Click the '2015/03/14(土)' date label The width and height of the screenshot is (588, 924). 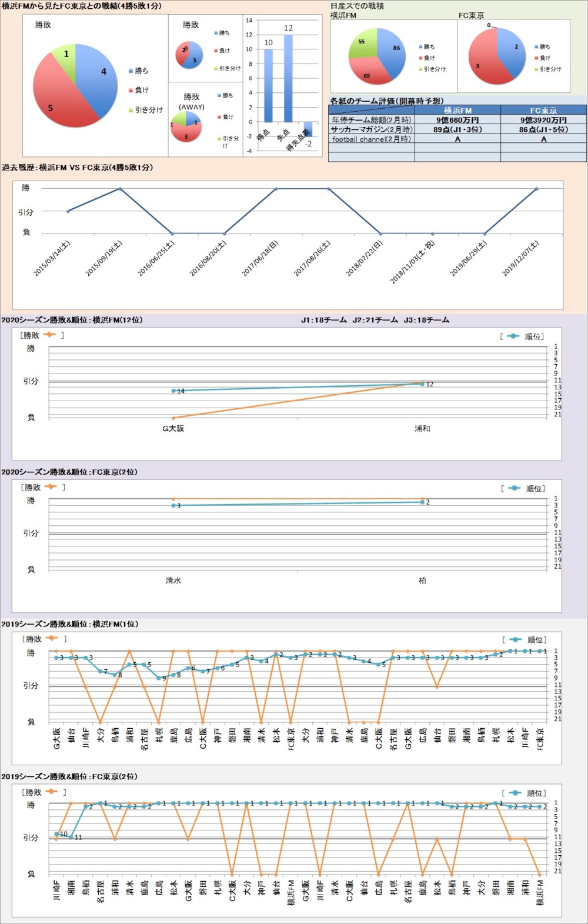pos(52,258)
